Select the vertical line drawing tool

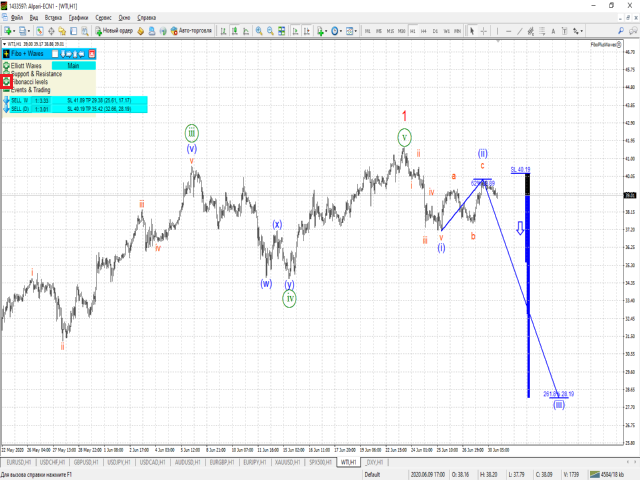[x=497, y=31]
